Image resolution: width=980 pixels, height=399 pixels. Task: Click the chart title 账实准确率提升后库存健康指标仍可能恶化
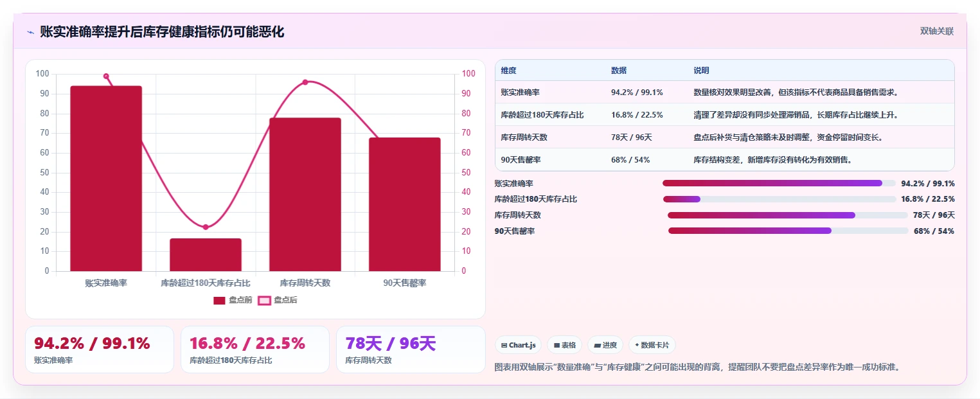(162, 31)
